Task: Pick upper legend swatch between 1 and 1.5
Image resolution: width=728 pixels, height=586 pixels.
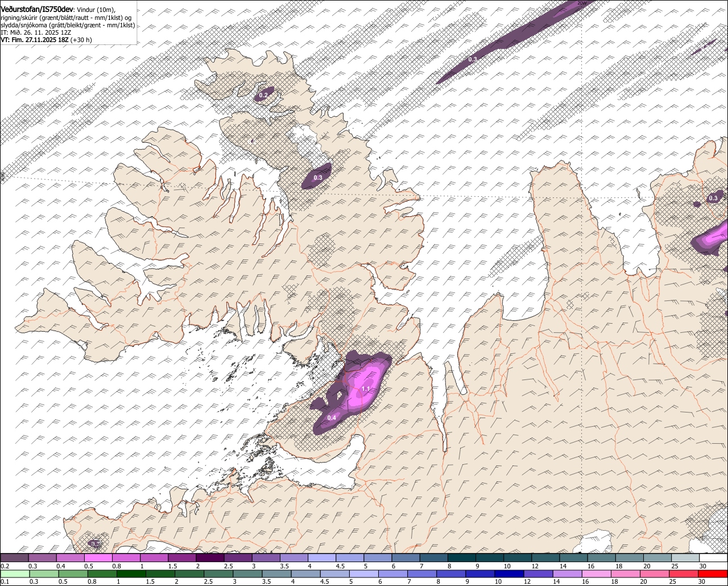Action: pos(154,558)
